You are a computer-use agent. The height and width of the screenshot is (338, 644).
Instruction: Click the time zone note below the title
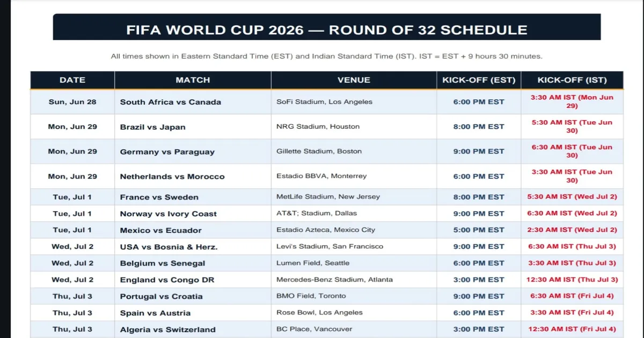coord(327,56)
